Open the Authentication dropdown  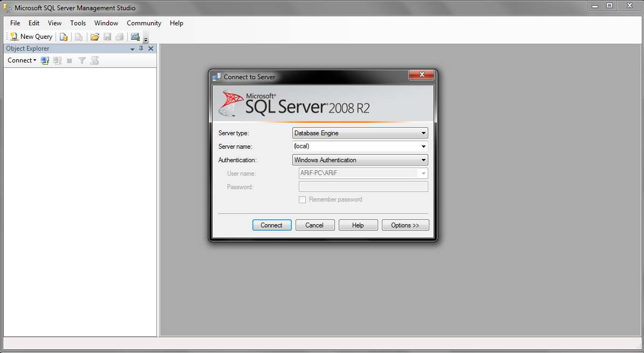(360, 160)
